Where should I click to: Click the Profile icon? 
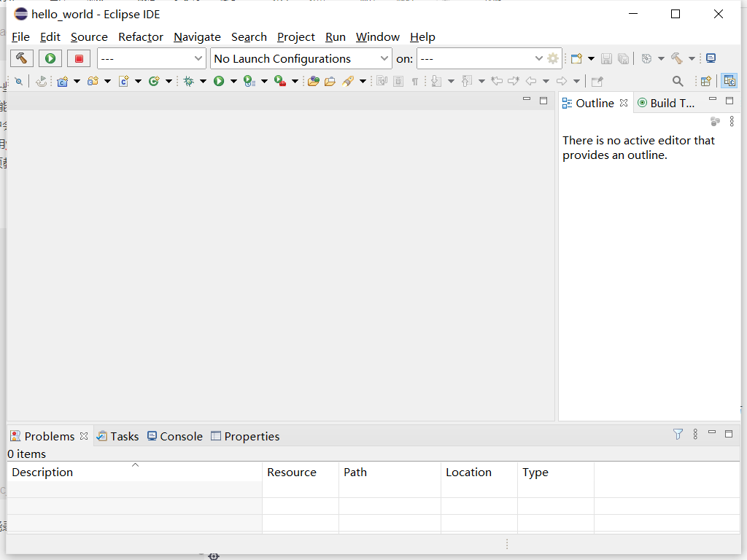[249, 82]
